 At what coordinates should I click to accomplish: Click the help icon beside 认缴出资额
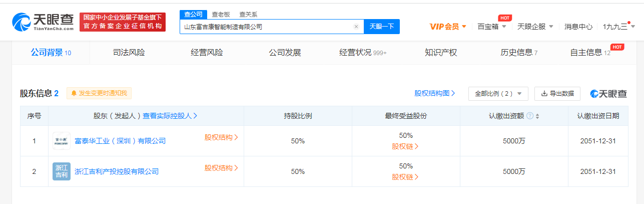(530, 116)
